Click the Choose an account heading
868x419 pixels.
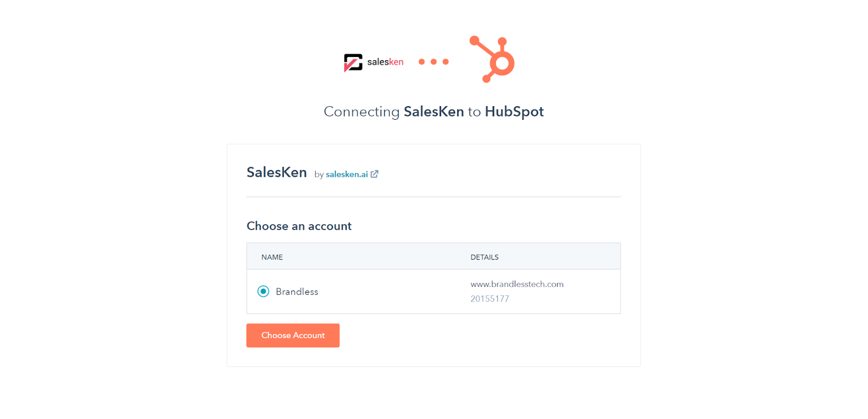(299, 226)
